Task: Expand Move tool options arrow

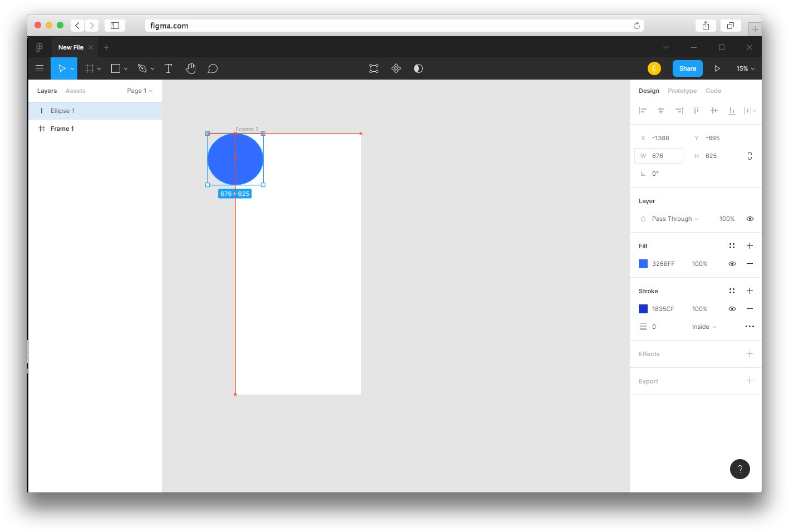Action: pos(72,69)
